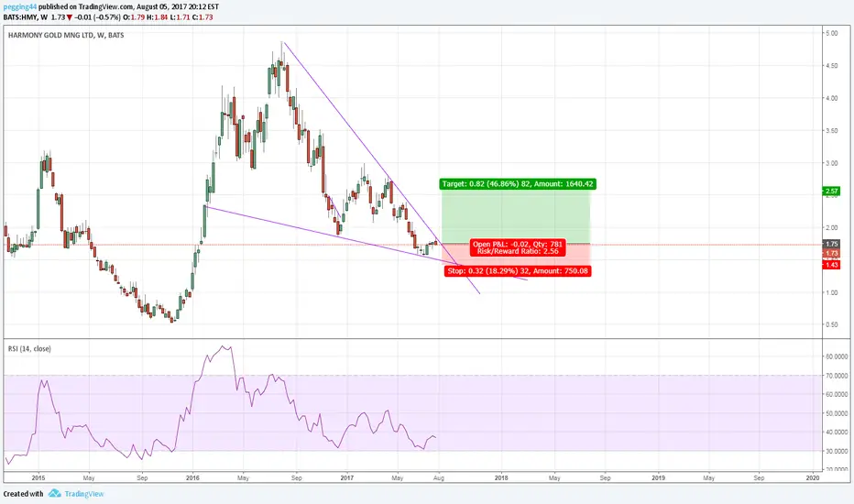Click the red Stop 0.32 (18.29%) label

pos(518,271)
